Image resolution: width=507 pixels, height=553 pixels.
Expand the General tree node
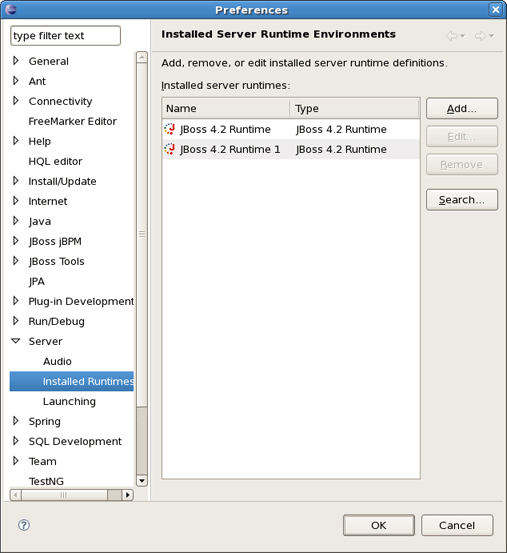16,61
